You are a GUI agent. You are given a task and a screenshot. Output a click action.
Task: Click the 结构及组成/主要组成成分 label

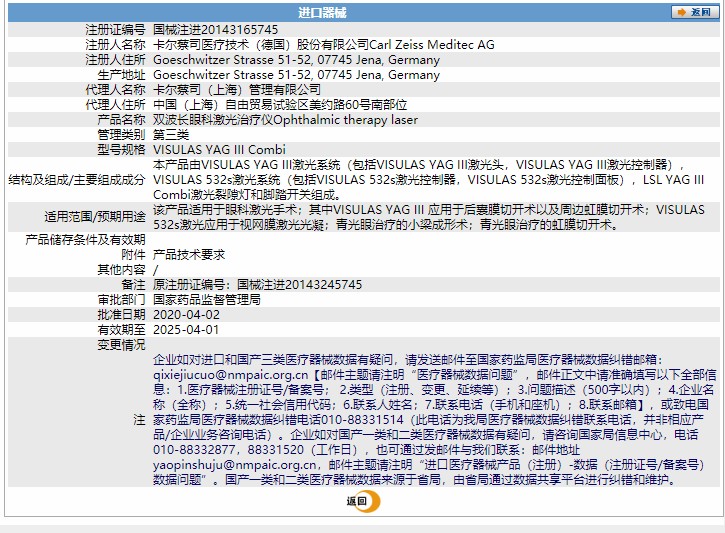point(77,180)
